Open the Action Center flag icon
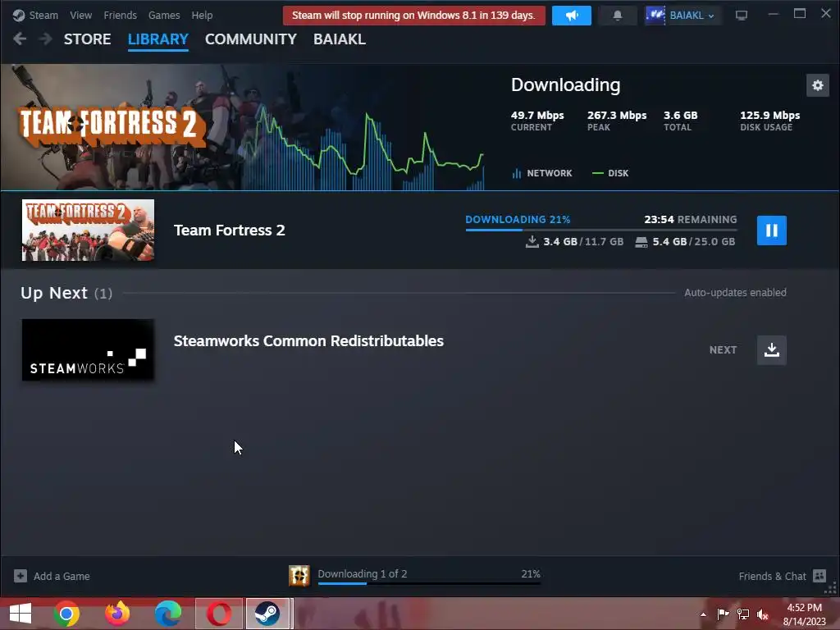This screenshot has height=630, width=840. click(723, 614)
